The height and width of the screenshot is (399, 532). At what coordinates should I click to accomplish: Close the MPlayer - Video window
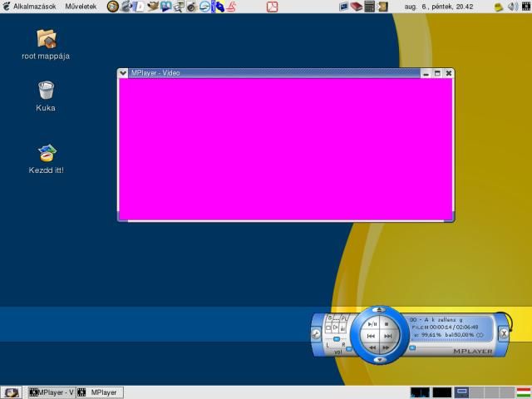pyautogui.click(x=449, y=73)
